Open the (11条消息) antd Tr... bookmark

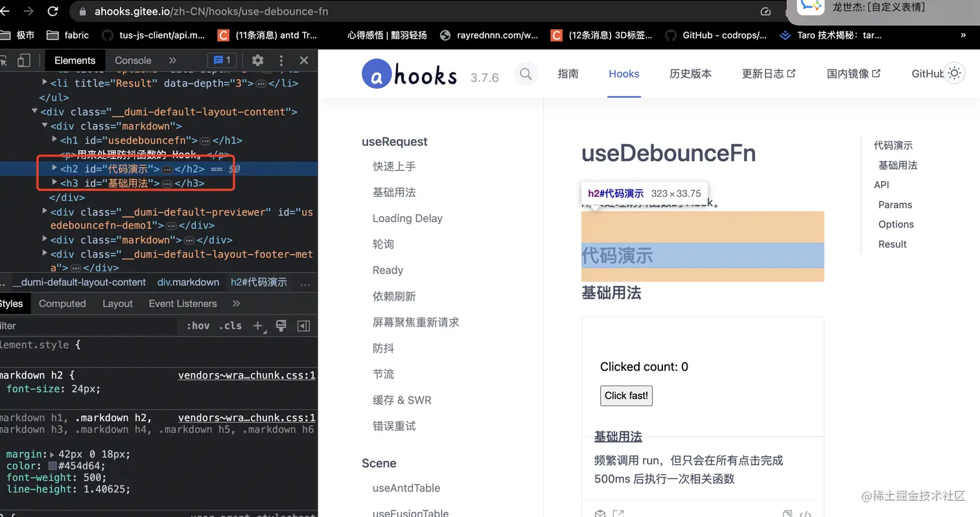click(x=268, y=35)
